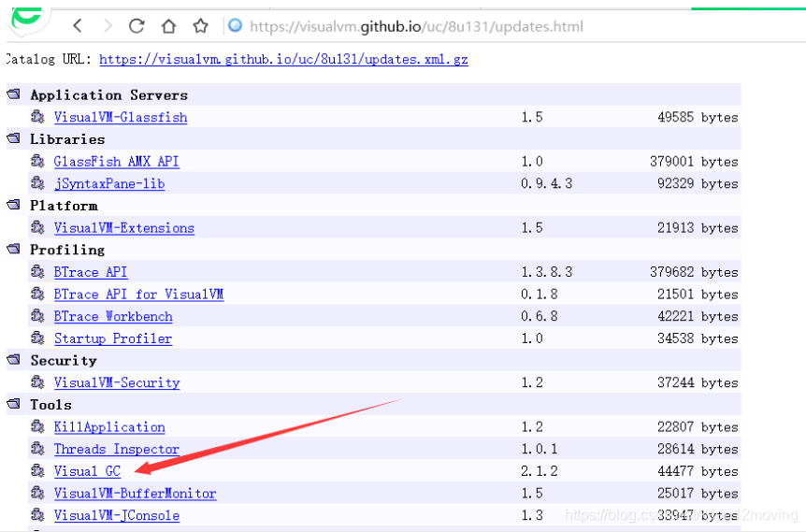Click the Libraries folder icon

coord(14,138)
